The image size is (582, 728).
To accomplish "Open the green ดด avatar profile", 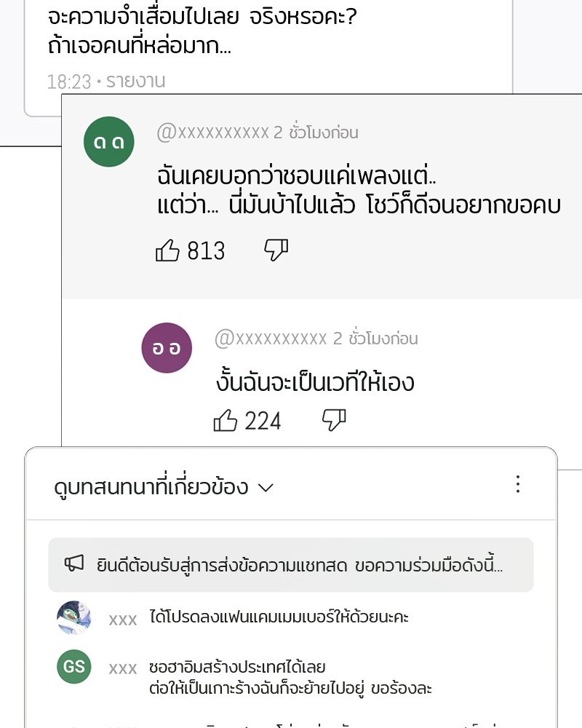I will click(x=109, y=142).
